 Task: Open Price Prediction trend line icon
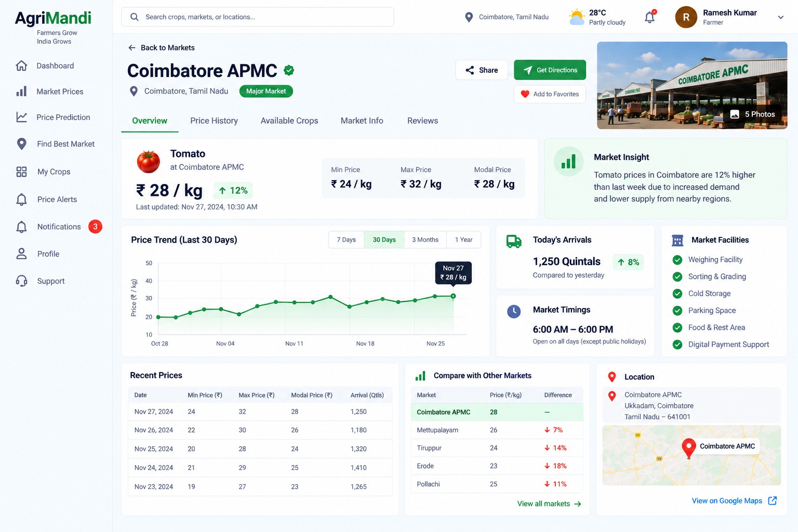(x=21, y=117)
